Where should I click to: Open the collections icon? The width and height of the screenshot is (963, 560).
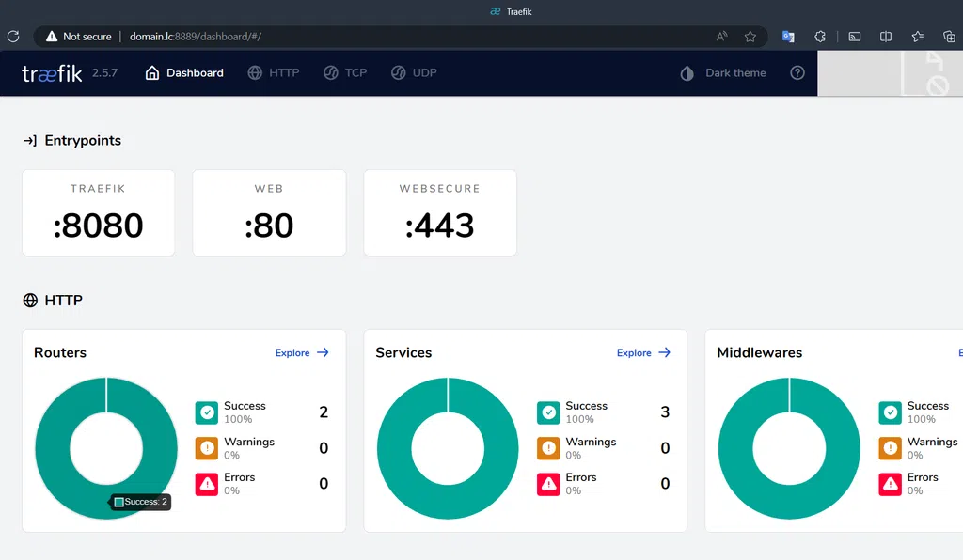click(949, 37)
